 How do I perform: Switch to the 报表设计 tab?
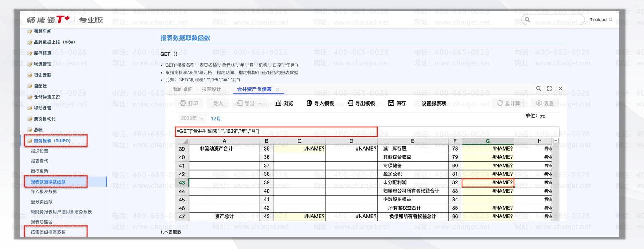[211, 89]
